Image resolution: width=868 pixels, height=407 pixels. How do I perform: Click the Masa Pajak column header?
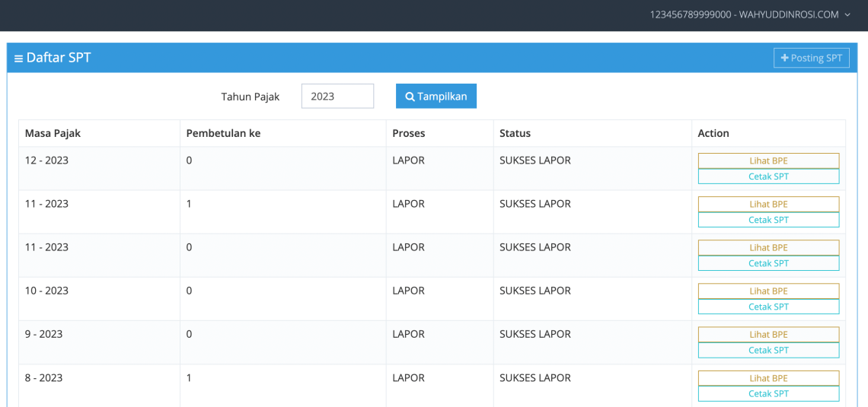click(x=53, y=133)
